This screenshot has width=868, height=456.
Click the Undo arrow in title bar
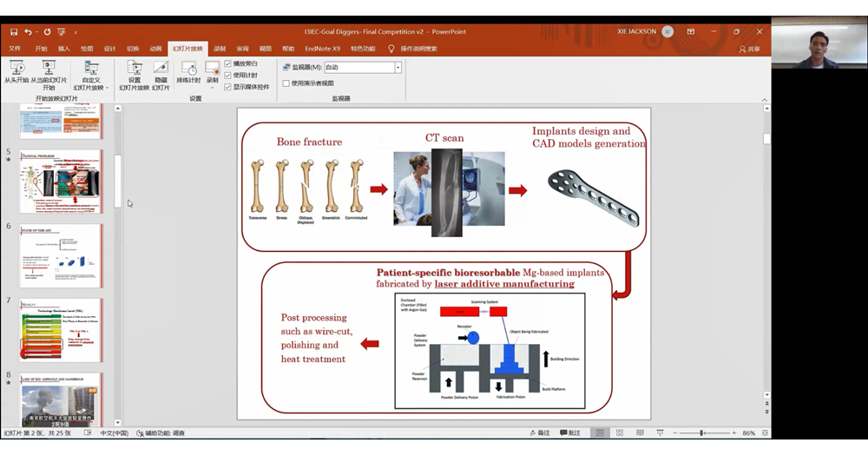pyautogui.click(x=27, y=32)
